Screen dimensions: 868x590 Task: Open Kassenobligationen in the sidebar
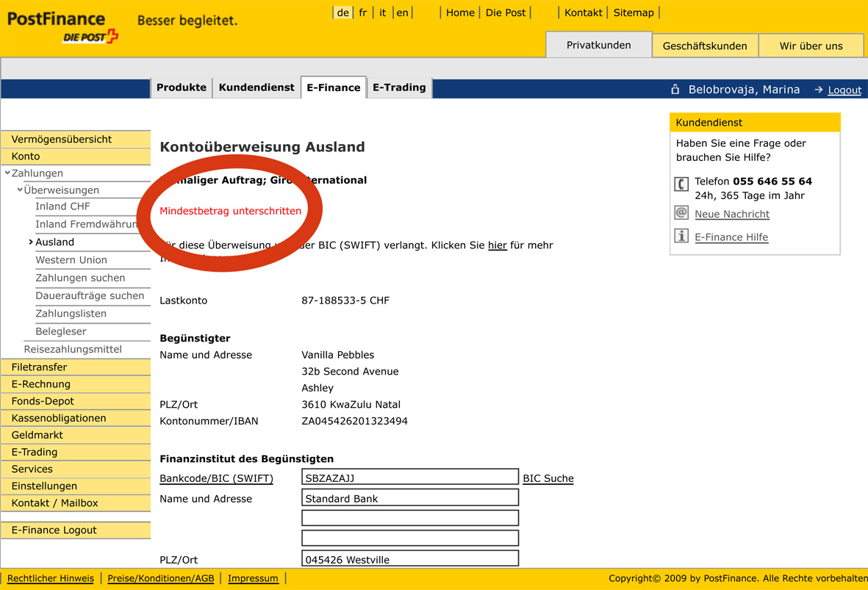coord(76,418)
